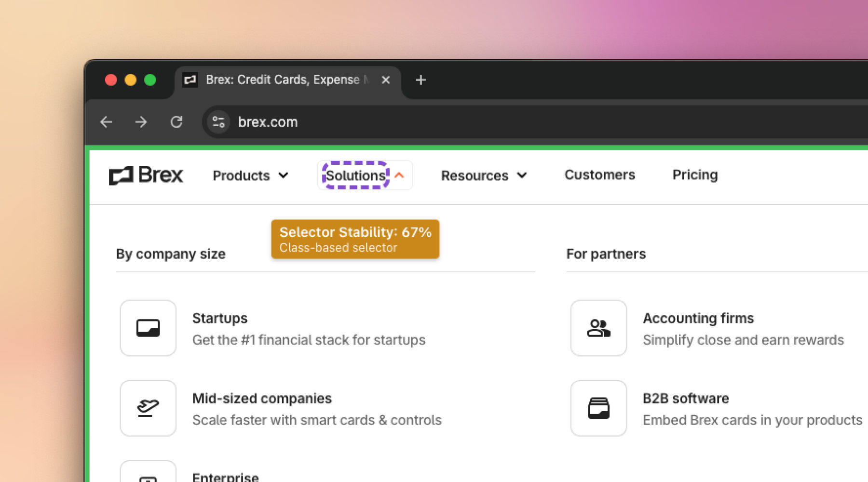Maximize the browser window with green button
This screenshot has width=868, height=482.
pos(150,80)
